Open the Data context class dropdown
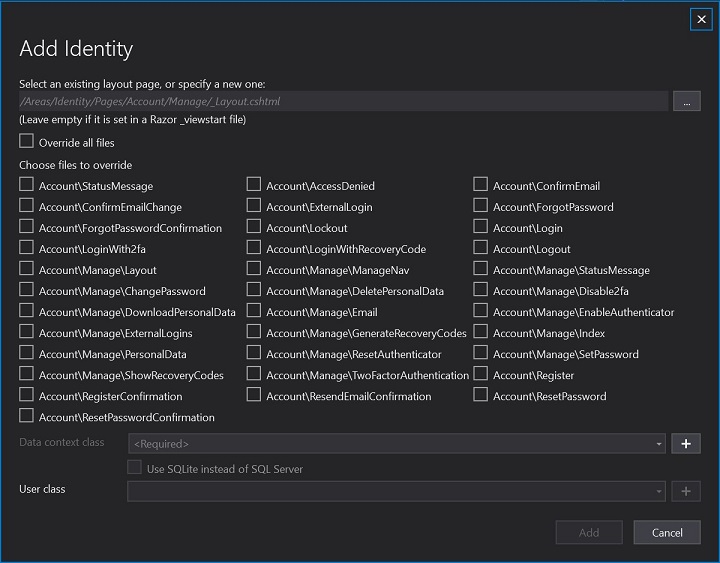The image size is (720, 563). 397,444
